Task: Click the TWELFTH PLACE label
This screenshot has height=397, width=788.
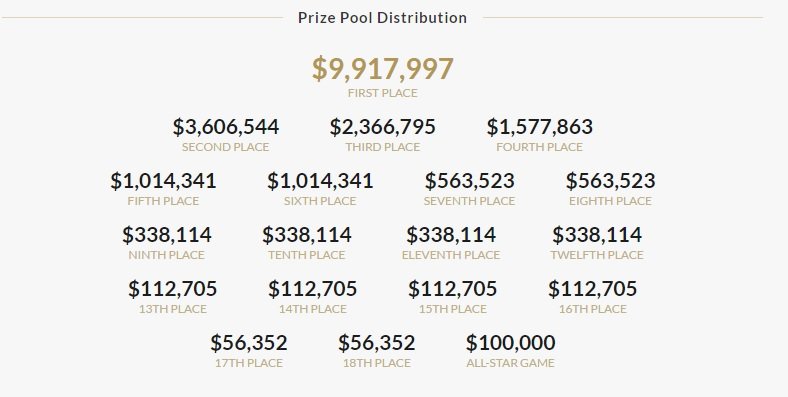Action: click(597, 255)
